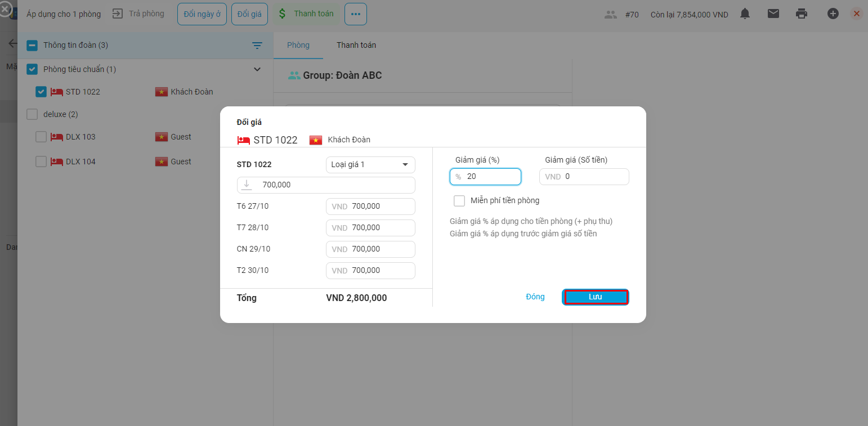Check the deluxe (2) group checkbox
Image resolution: width=868 pixels, height=426 pixels.
click(x=32, y=114)
